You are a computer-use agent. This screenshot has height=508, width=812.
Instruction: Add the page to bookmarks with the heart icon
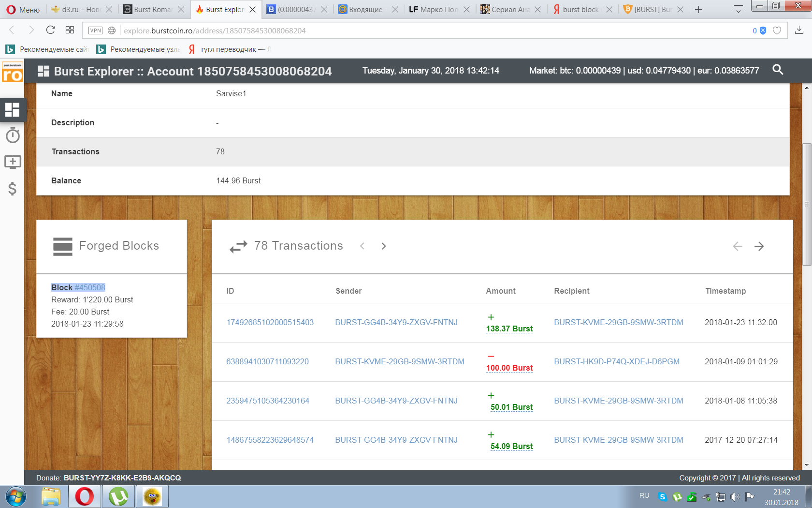(777, 30)
